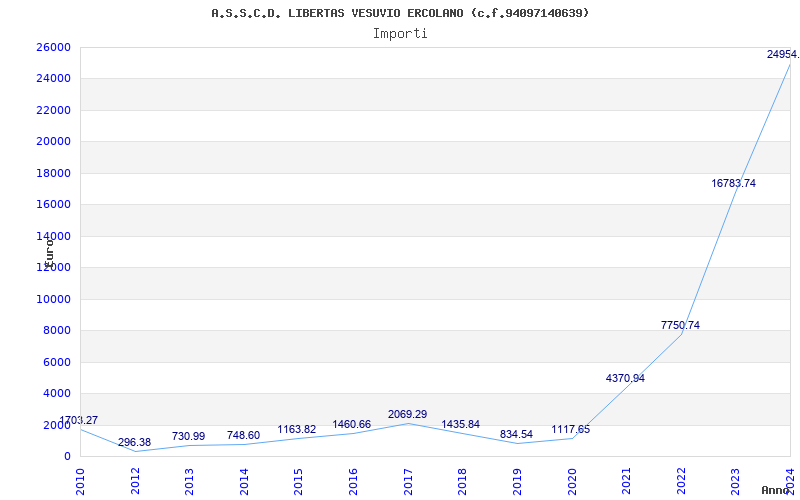Select the 7750.74 data label
This screenshot has height=500, width=800.
point(680,325)
